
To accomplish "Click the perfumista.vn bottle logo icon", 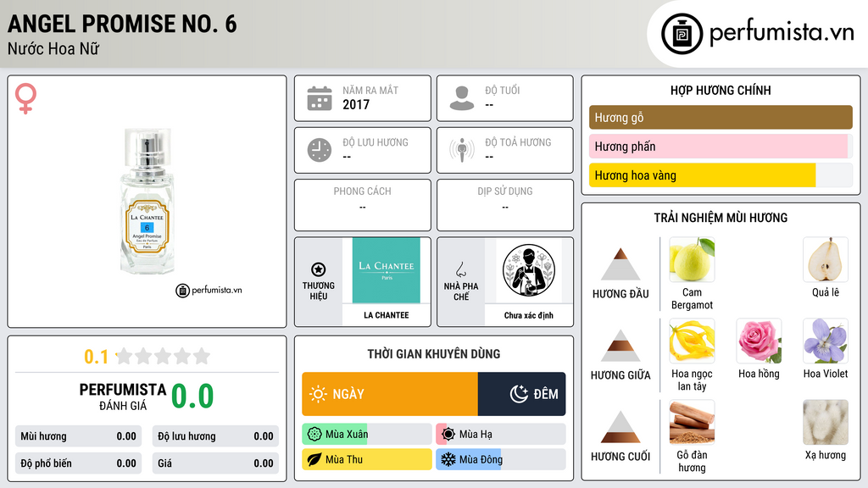I will 682,34.
